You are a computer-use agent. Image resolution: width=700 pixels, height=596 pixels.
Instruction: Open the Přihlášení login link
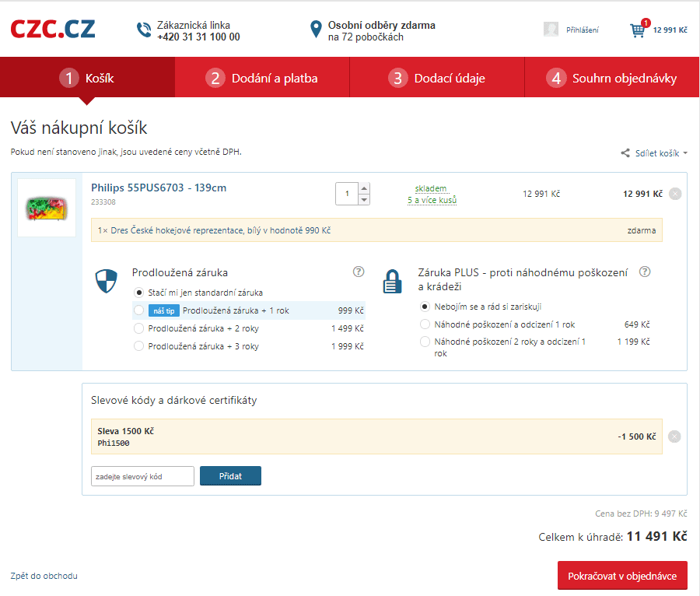[582, 30]
